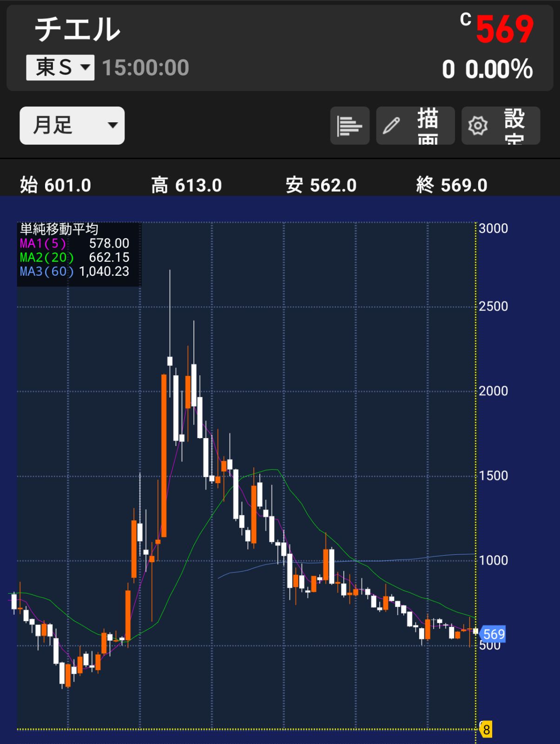
Task: Click the timestamp 15:00:00
Action: tap(145, 68)
